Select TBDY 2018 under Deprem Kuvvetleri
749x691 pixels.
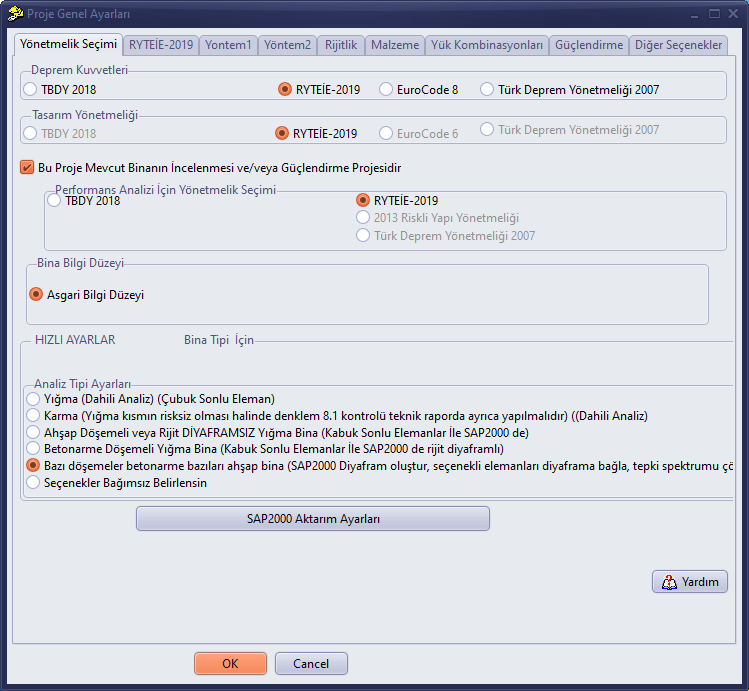tap(60, 89)
